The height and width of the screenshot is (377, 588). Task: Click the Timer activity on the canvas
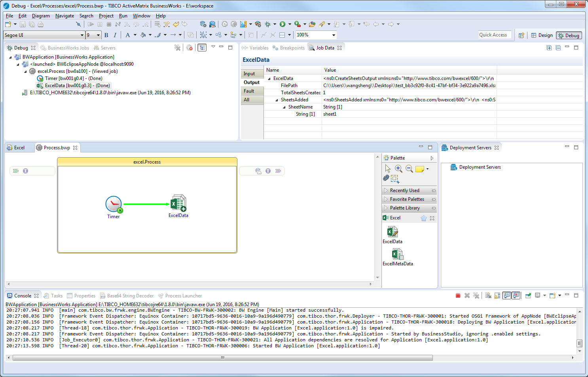click(114, 207)
